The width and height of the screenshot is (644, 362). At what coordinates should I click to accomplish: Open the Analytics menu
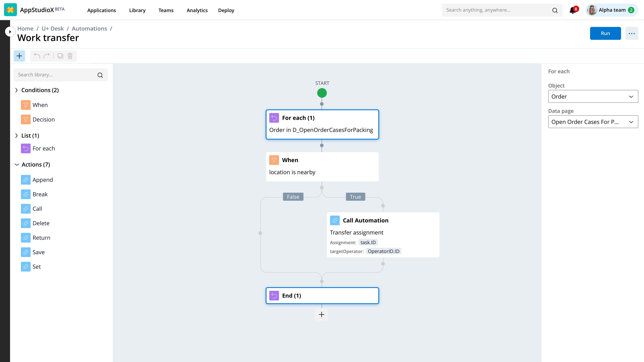click(197, 10)
